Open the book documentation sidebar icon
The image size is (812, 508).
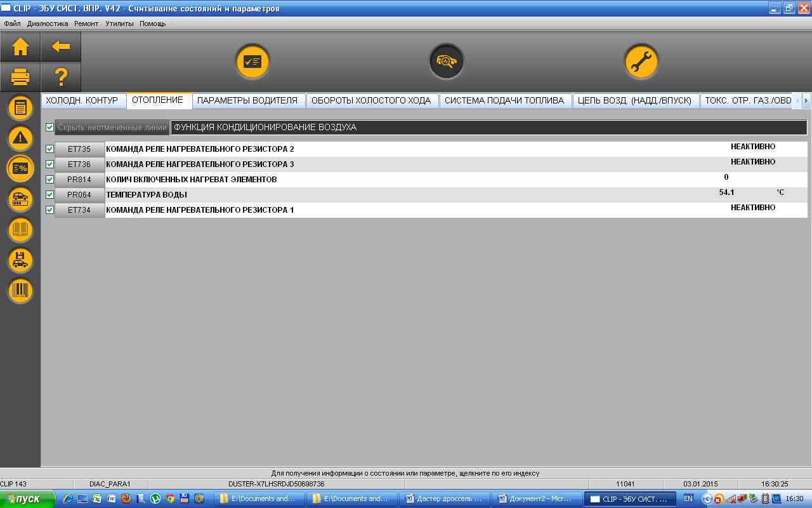(20, 230)
